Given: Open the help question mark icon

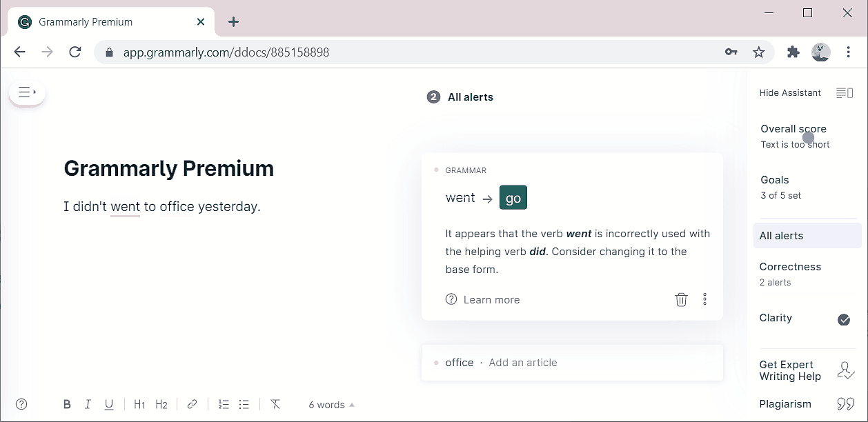Looking at the screenshot, I should [21, 405].
